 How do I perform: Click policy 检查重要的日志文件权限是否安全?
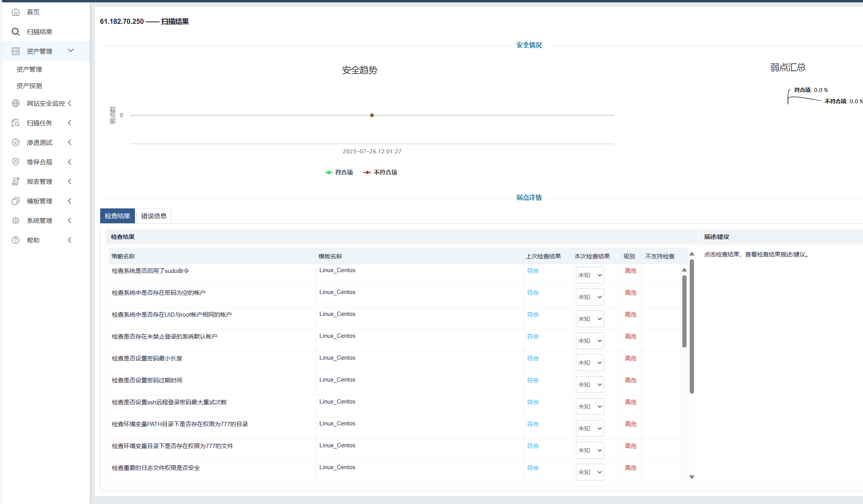pyautogui.click(x=156, y=468)
